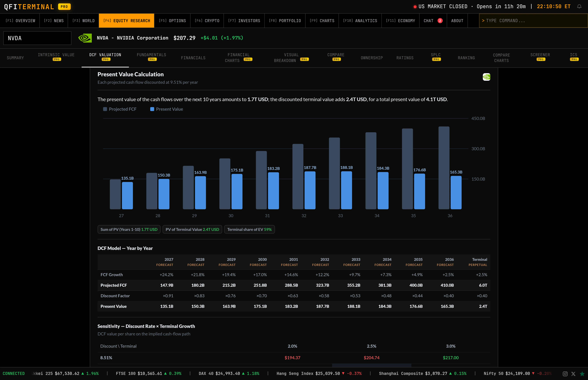Switch to the F2 News tab
Image resolution: width=588 pixels, height=380 pixels.
[x=54, y=21]
